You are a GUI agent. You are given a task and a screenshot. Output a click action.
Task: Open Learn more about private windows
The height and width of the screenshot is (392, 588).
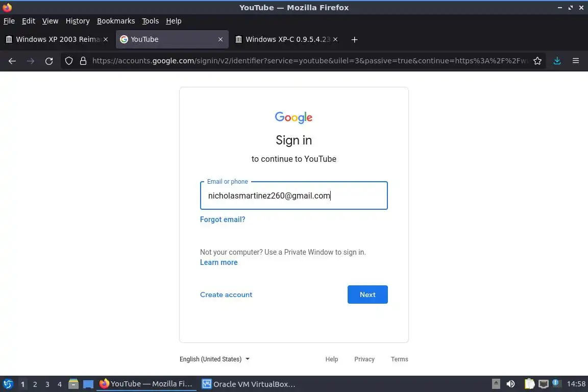(x=218, y=262)
